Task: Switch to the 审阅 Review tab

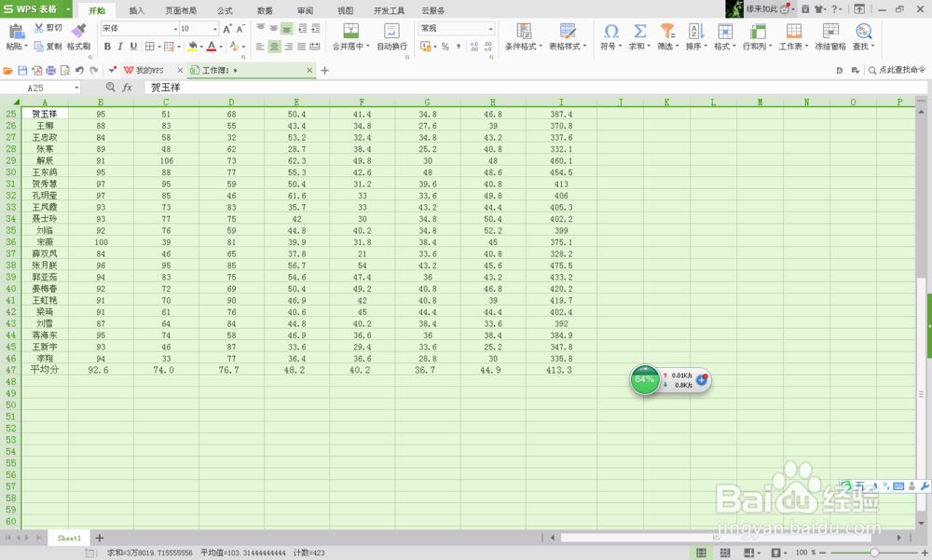Action: [305, 10]
